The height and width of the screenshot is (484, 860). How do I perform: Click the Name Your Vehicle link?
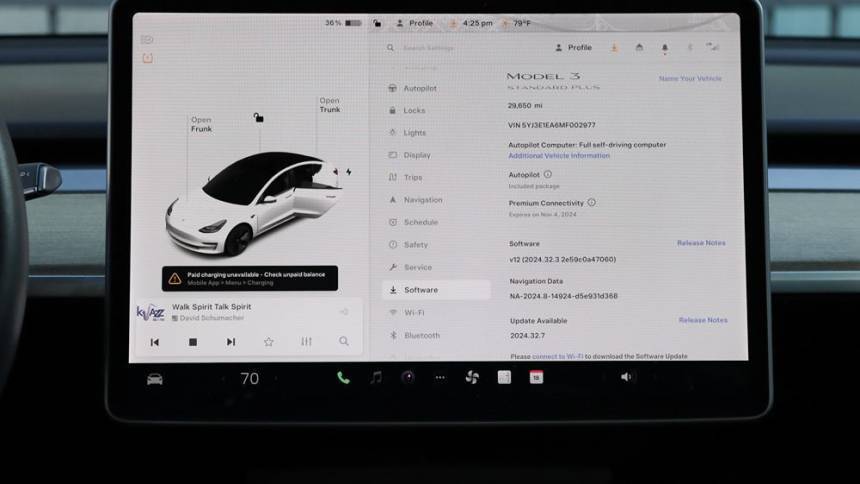(690, 78)
